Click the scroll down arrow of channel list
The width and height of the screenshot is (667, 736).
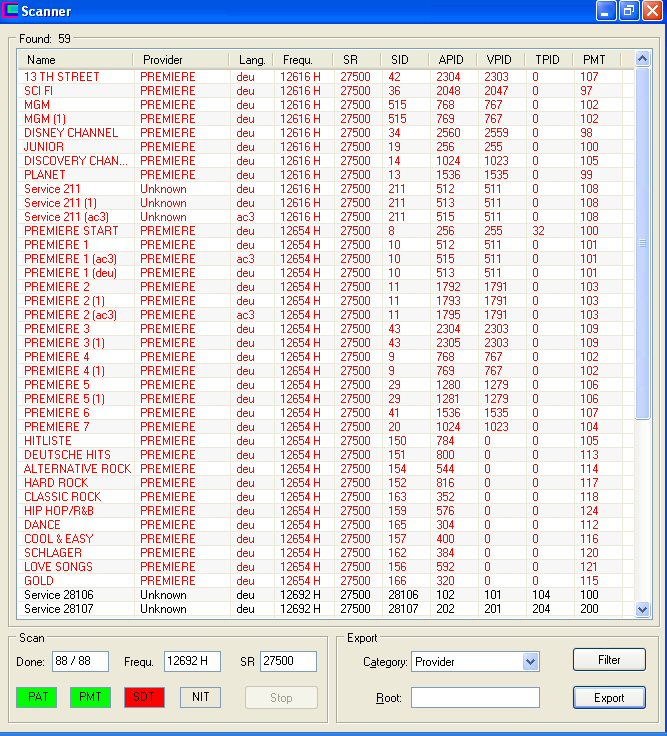[642, 609]
